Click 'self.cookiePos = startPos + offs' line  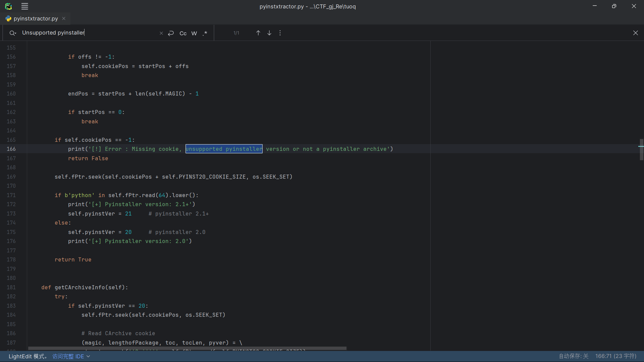click(135, 66)
